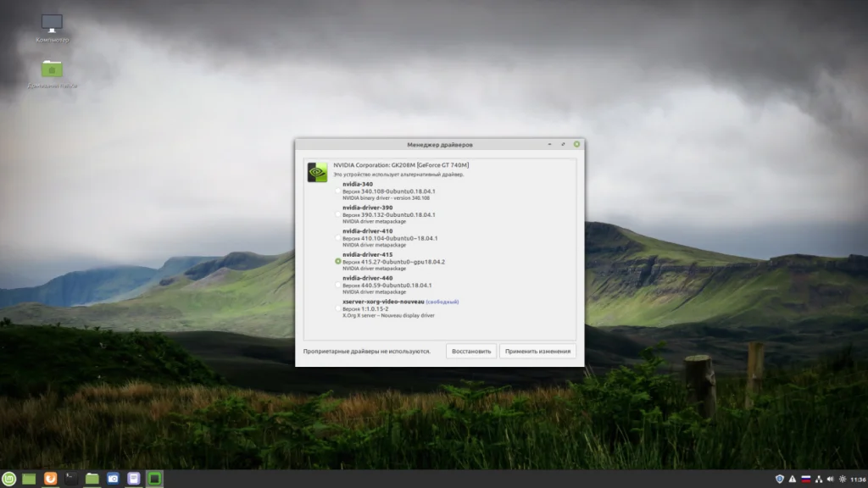Launch Firefox from the panel
The height and width of the screenshot is (488, 868).
click(50, 479)
